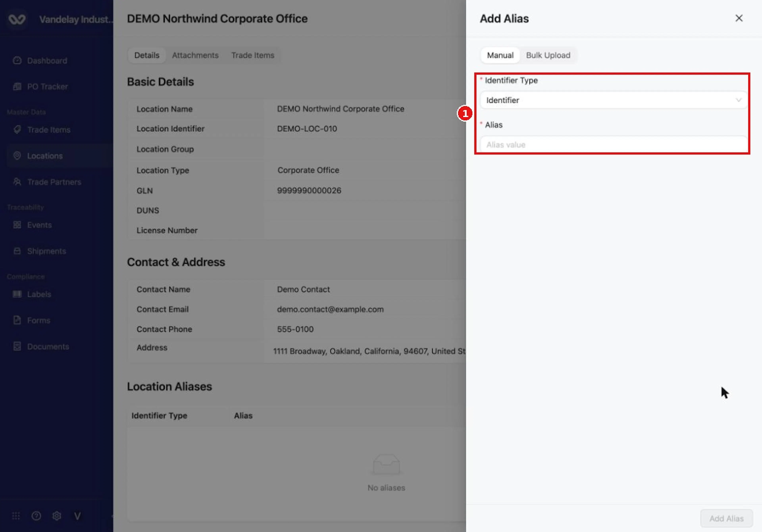Click the Alias column header
The height and width of the screenshot is (532, 762).
tap(243, 416)
